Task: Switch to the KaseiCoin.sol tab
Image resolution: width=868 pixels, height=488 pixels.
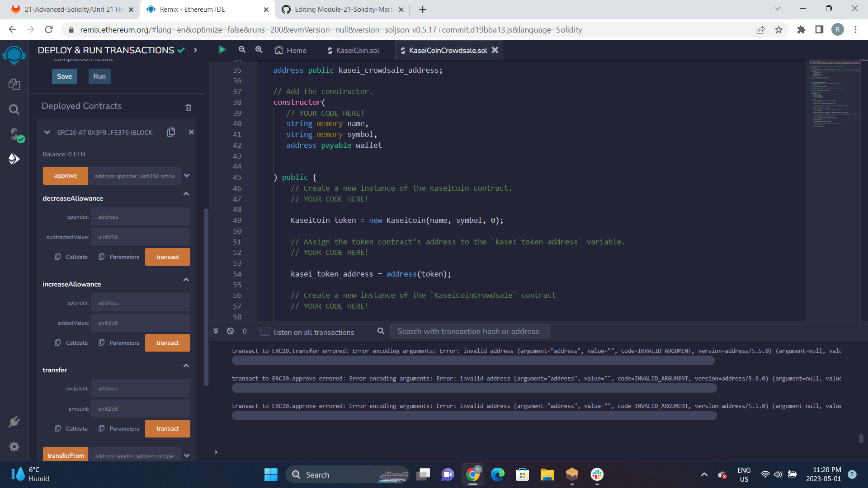Action: (x=353, y=50)
